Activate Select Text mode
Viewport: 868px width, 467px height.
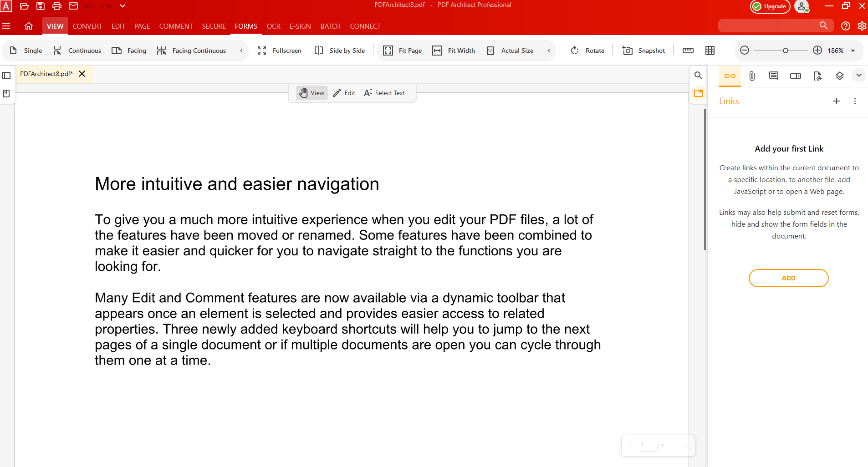pos(385,93)
